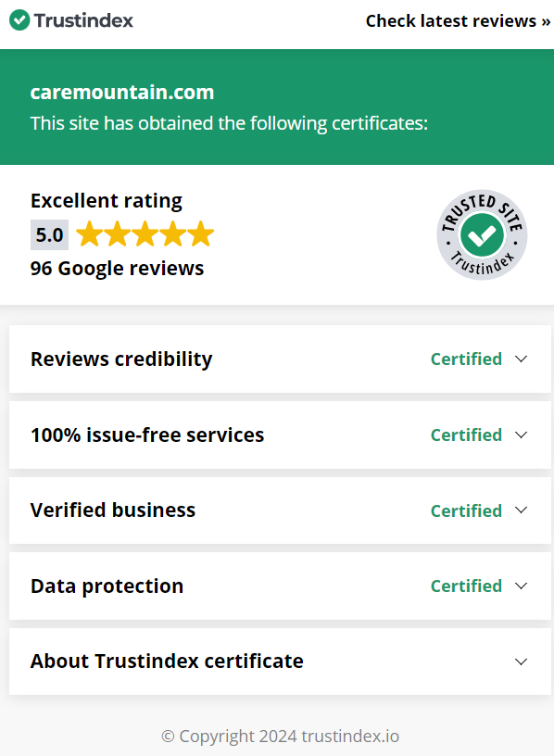Expand Verified business chevron

pyautogui.click(x=521, y=510)
